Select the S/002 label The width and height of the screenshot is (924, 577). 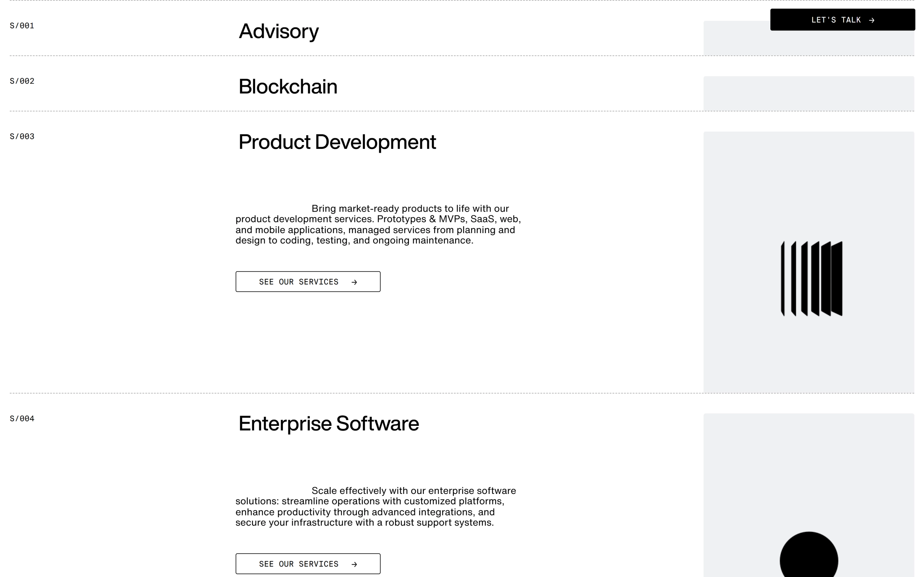click(22, 81)
